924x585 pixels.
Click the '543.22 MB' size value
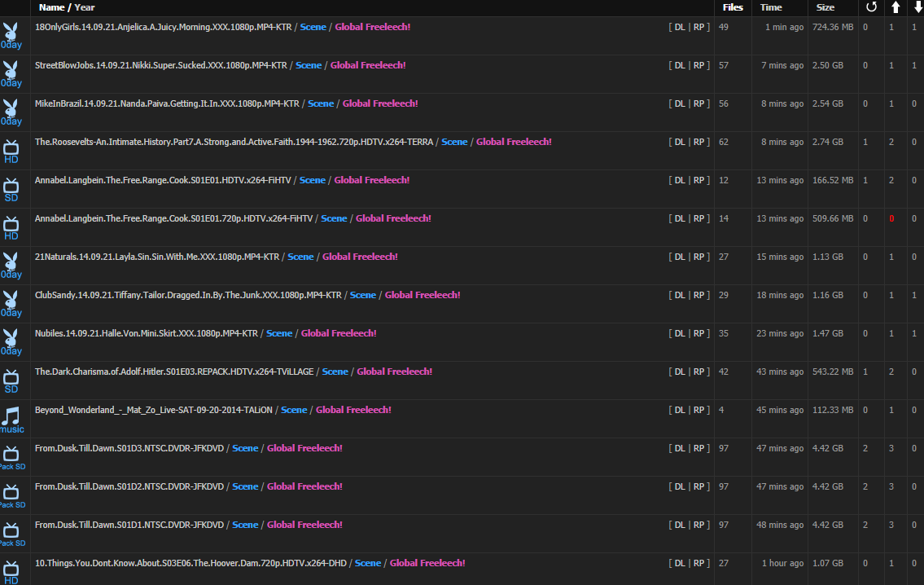[x=833, y=372]
